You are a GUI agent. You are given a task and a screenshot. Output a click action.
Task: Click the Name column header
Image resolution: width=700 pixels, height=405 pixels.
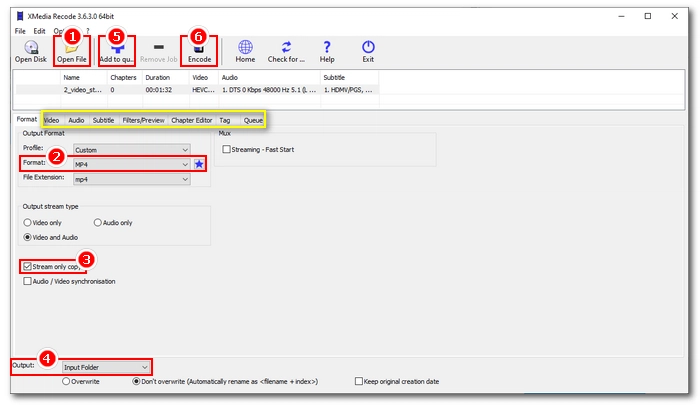(x=83, y=77)
